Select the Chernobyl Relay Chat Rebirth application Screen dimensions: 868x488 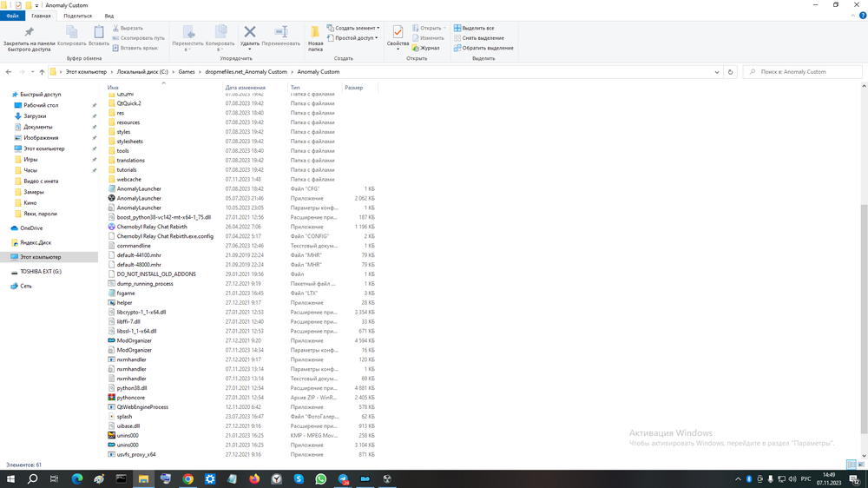(152, 227)
